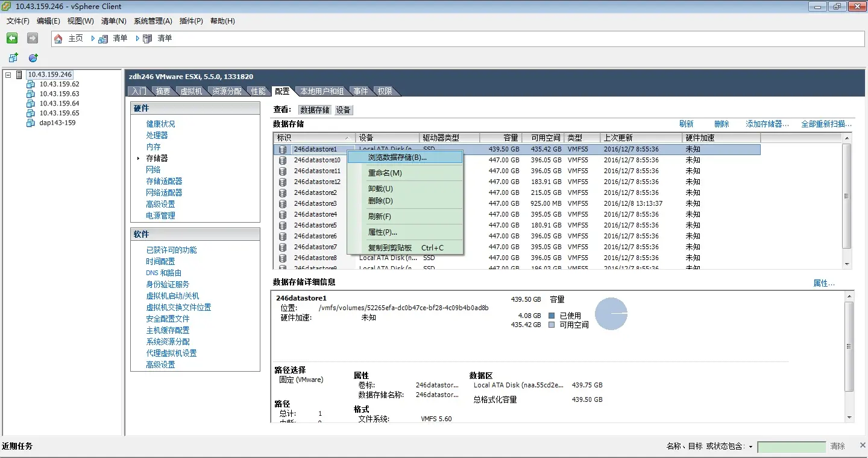Click datastore icon of 246datastore11 row
This screenshot has width=868, height=458.
coord(283,171)
